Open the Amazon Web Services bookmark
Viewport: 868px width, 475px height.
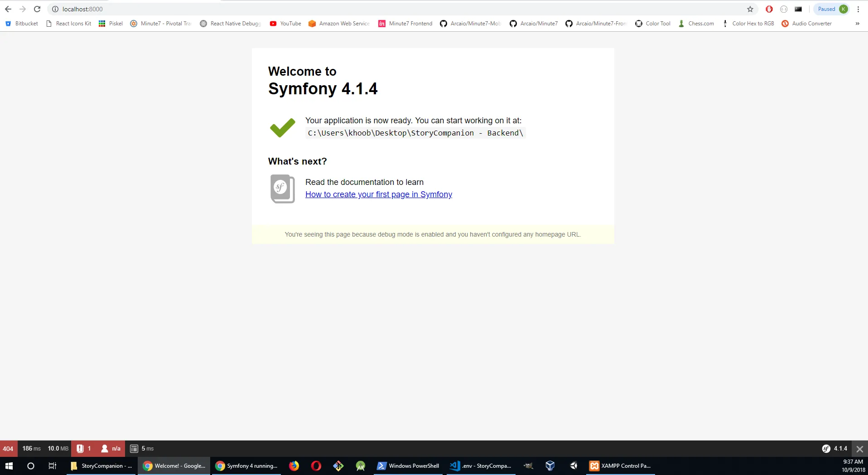tap(339, 24)
